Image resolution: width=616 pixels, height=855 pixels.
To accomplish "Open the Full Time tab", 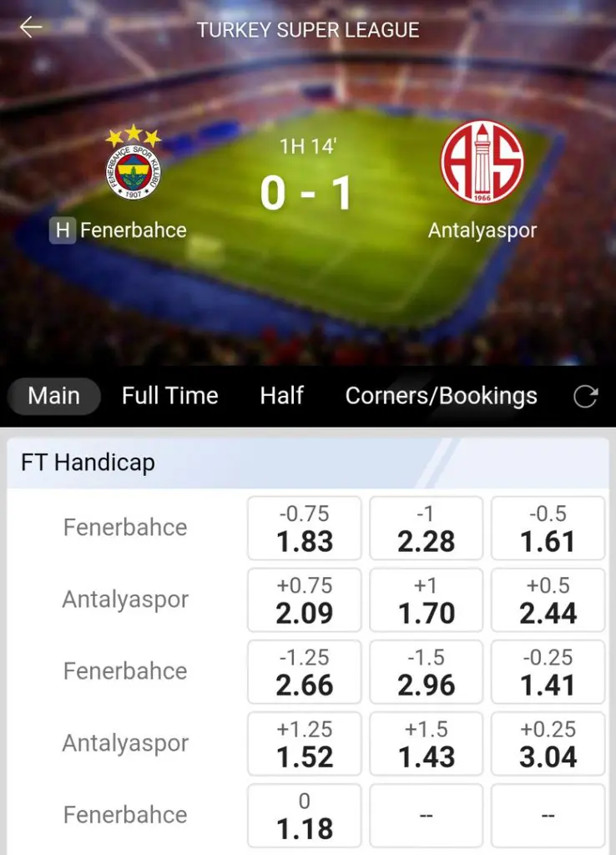I will pyautogui.click(x=170, y=396).
